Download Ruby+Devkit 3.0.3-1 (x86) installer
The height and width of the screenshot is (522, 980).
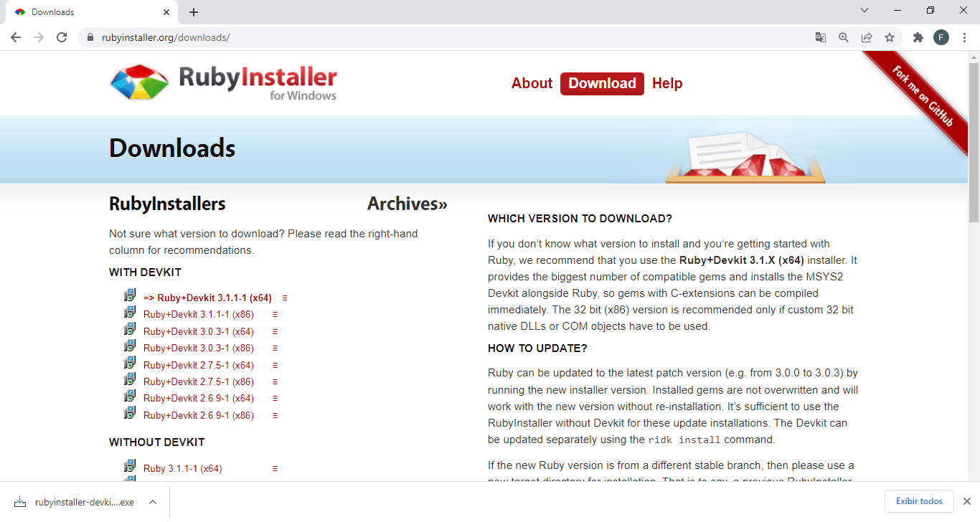[x=199, y=348]
